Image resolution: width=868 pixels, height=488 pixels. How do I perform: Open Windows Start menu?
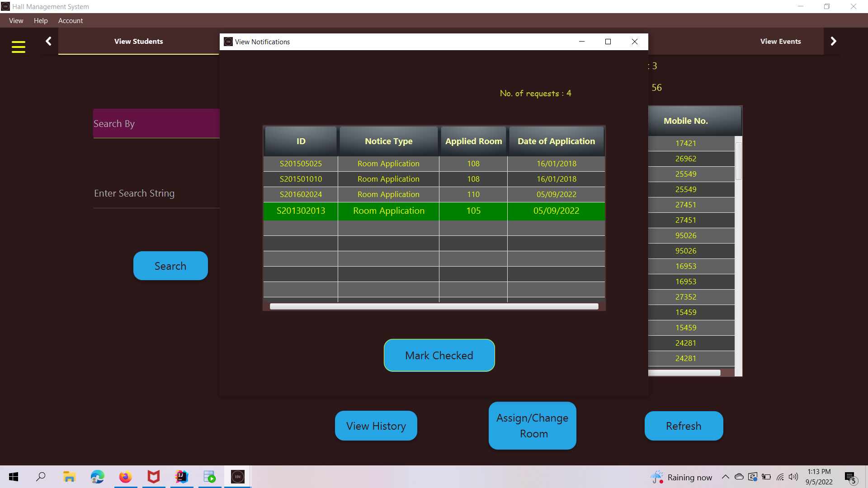(x=14, y=477)
